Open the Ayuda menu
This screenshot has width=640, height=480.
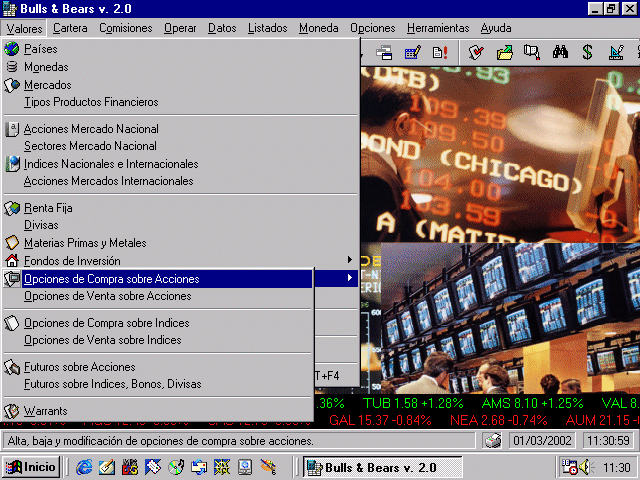[496, 28]
